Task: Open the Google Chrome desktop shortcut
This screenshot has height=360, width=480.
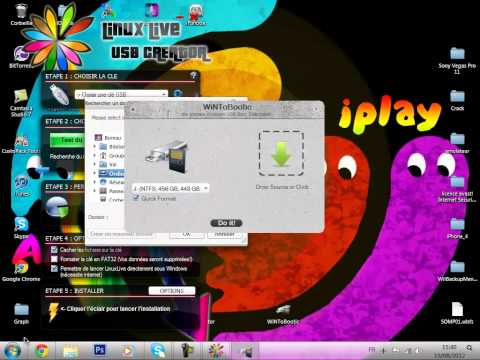Action: (x=21, y=271)
